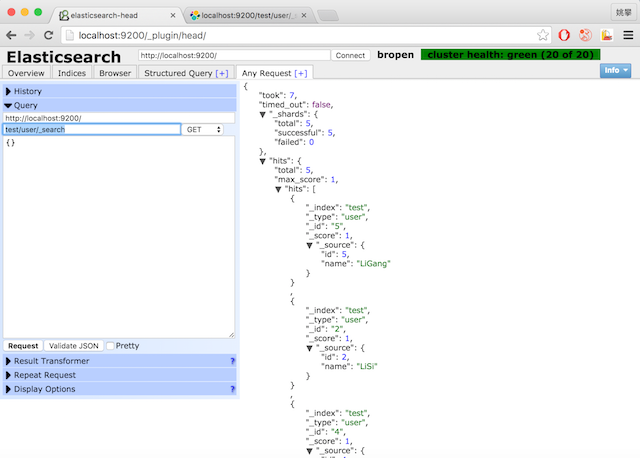Viewport: 640px width, 458px height.
Task: Collapse "_source" of the record with _id 4
Action: click(x=309, y=451)
